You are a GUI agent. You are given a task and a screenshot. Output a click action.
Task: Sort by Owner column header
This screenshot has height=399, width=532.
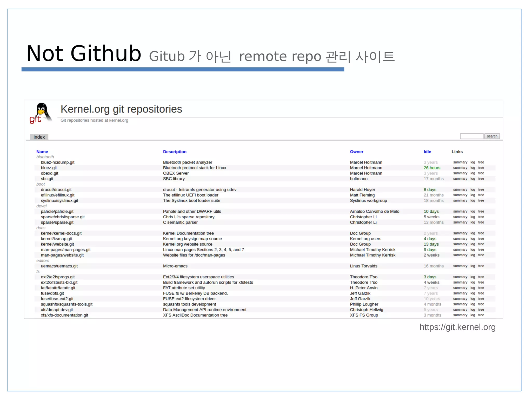[356, 152]
